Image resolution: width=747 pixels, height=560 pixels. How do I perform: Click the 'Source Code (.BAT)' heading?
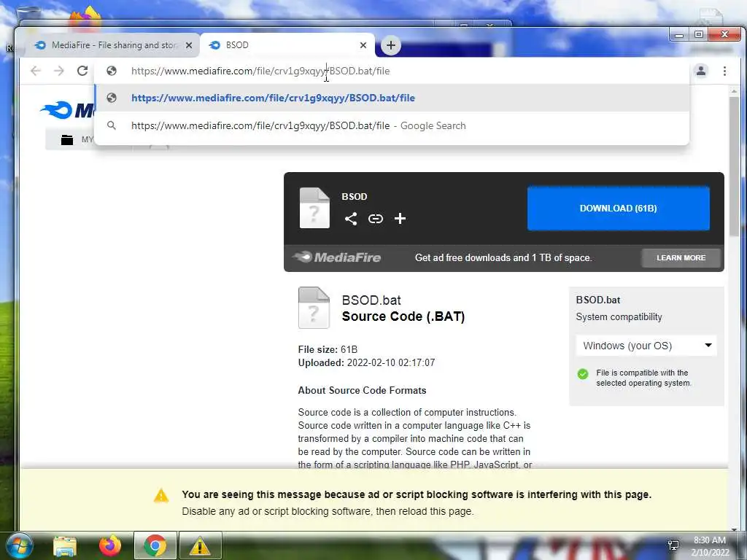tap(403, 316)
